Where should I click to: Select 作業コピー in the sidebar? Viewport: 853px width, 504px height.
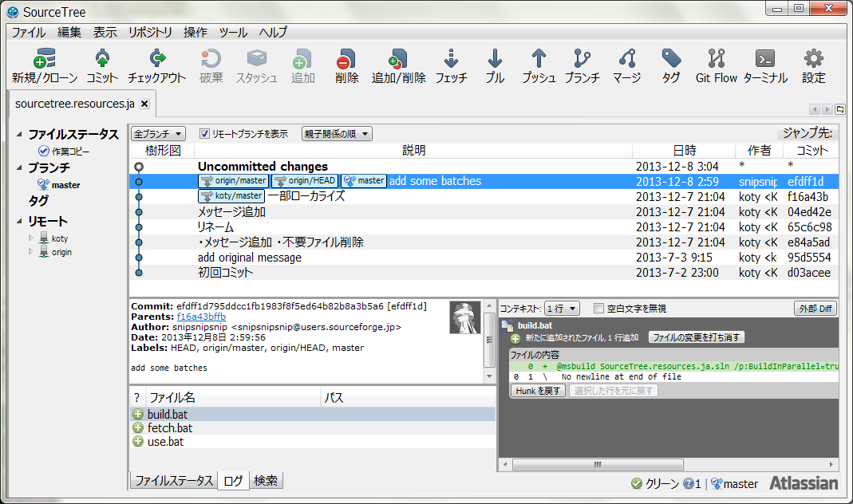pos(64,152)
